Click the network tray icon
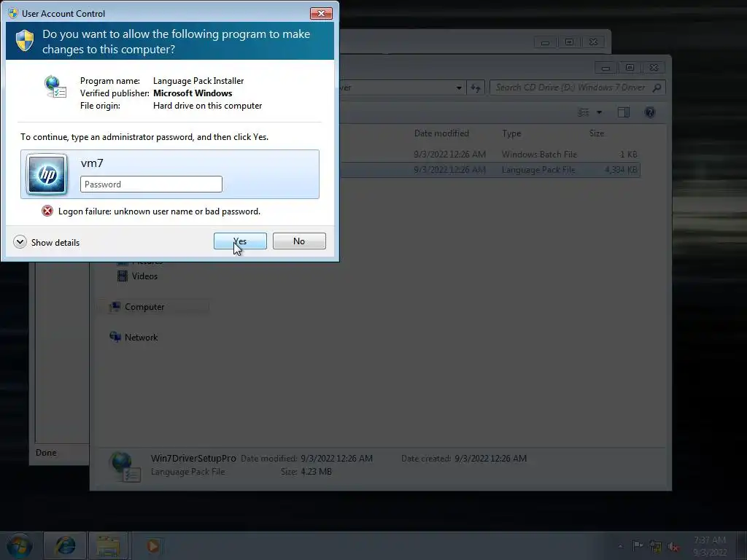This screenshot has width=747, height=560. [x=656, y=546]
